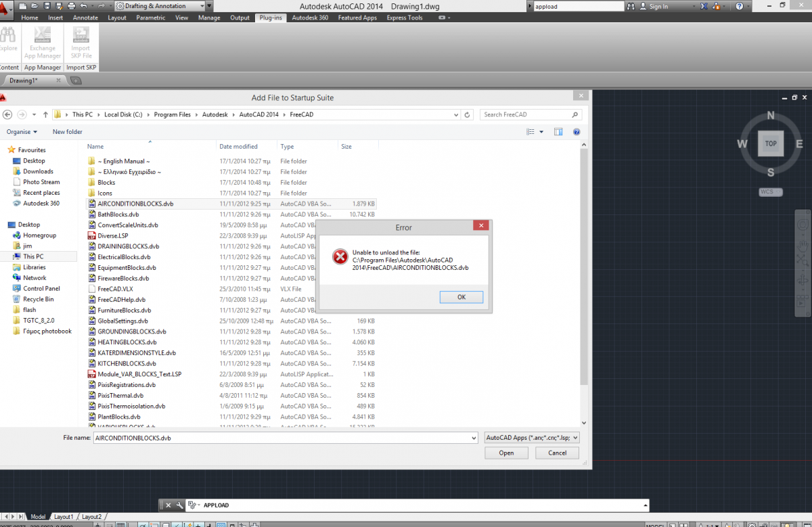The width and height of the screenshot is (812, 527).
Task: Open the Organise dropdown menu
Action: tap(22, 132)
